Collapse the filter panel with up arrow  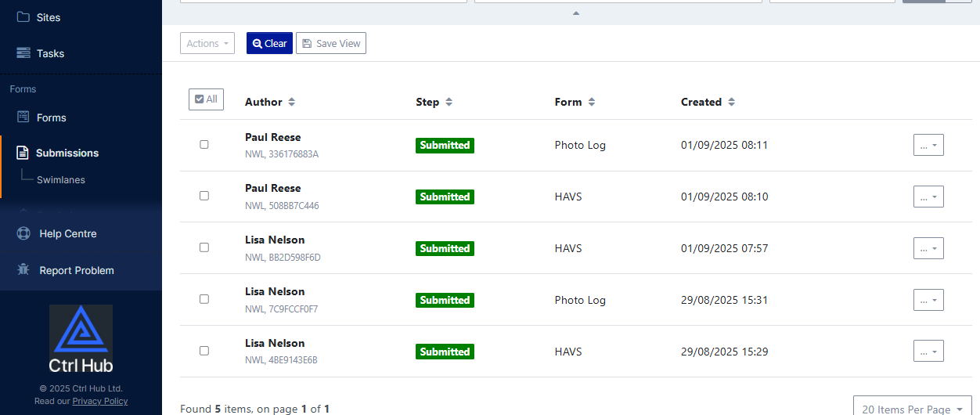pos(576,13)
